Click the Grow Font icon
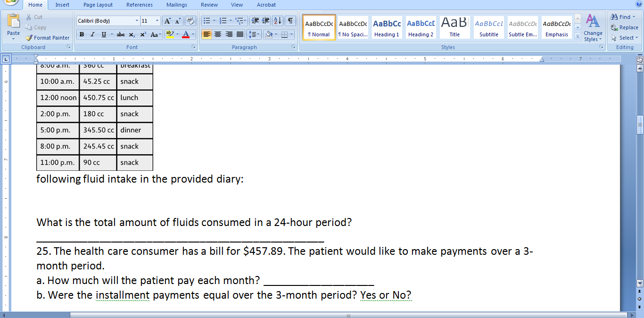Image resolution: width=644 pixels, height=318 pixels. (167, 21)
